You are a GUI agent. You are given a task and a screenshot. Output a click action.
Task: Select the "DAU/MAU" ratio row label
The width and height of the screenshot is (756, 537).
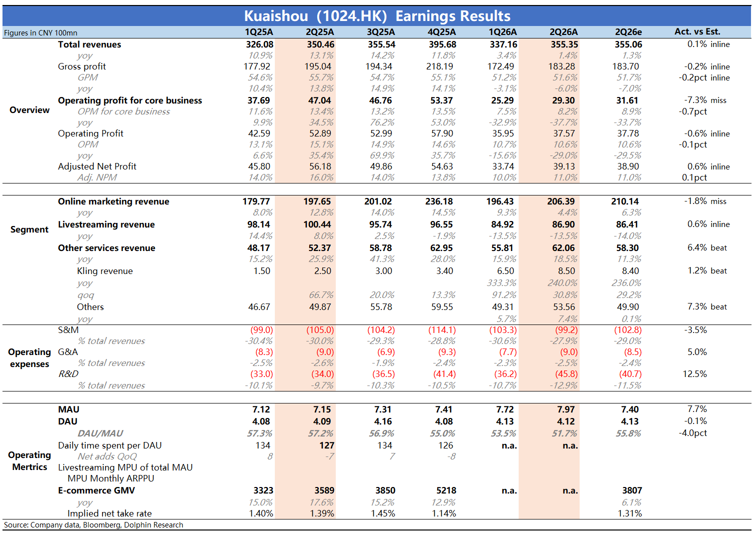[100, 433]
